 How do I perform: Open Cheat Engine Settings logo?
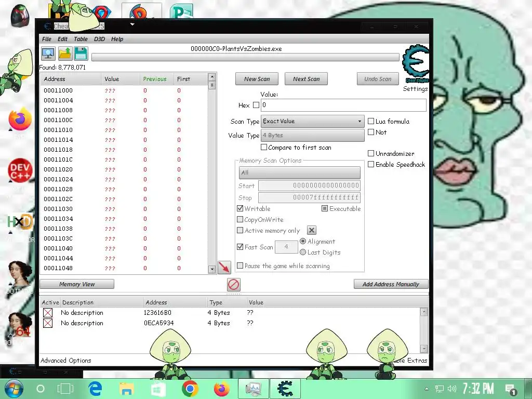(416, 64)
